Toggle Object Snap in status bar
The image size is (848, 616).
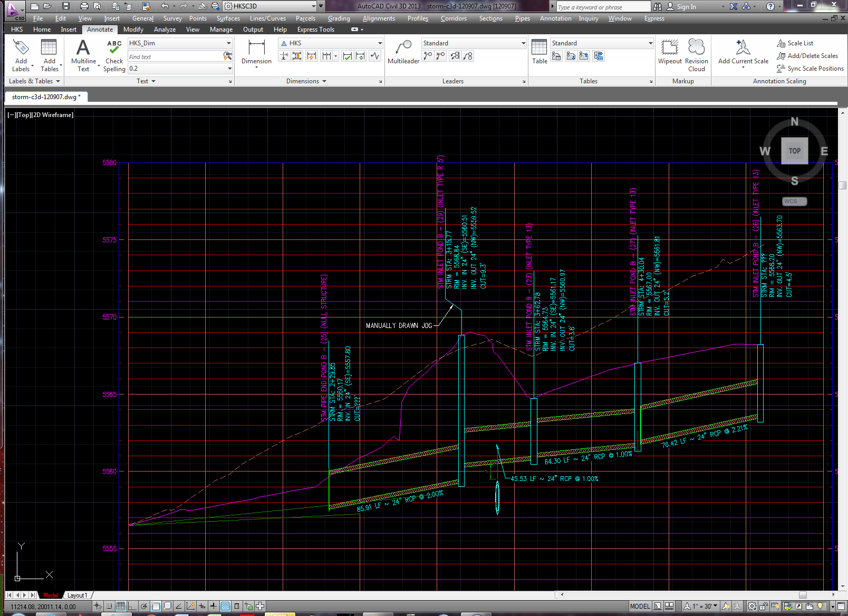click(156, 607)
